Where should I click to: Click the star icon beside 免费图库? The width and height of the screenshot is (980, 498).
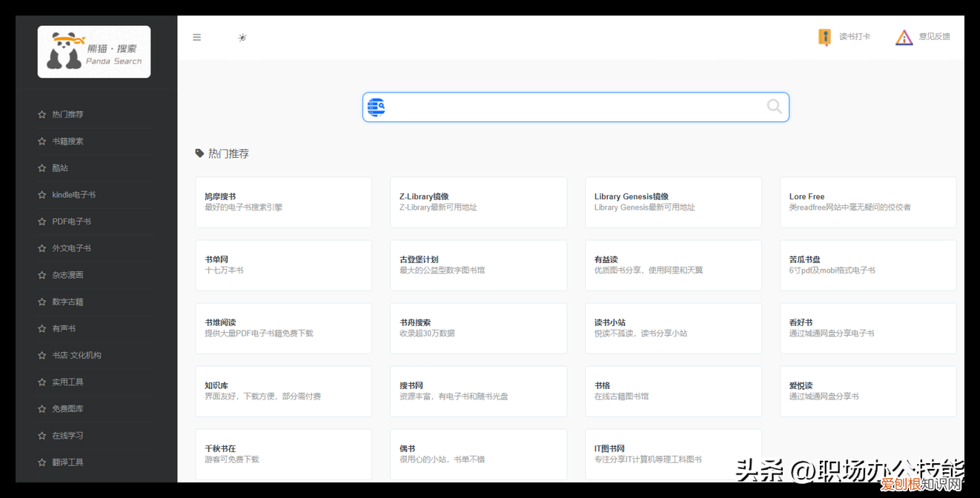pyautogui.click(x=42, y=408)
